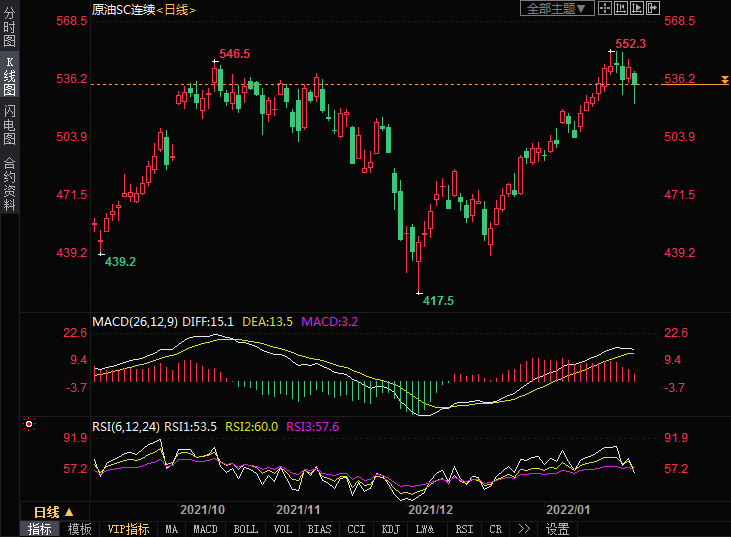Click the VIP指标 button
Viewport: 731px width, 537px height.
tap(128, 529)
